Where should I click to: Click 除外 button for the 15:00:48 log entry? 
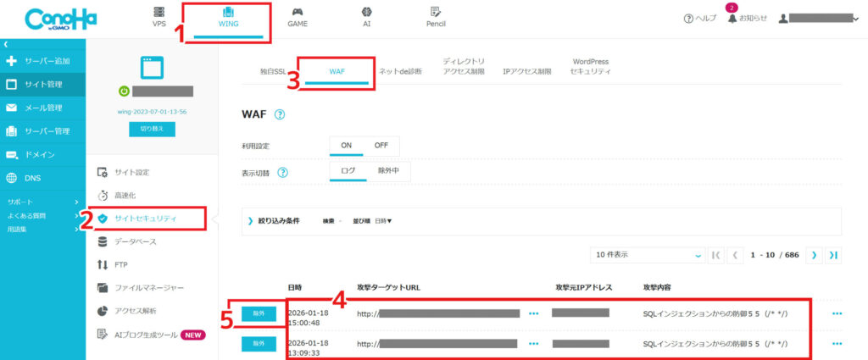tap(259, 313)
